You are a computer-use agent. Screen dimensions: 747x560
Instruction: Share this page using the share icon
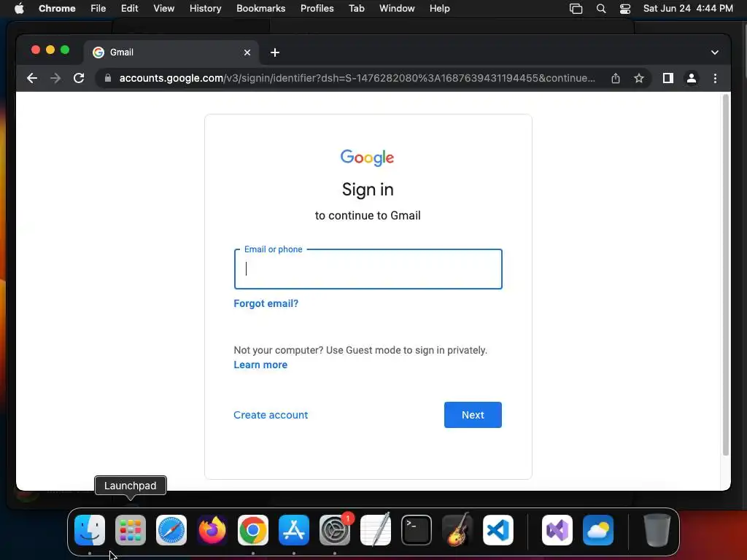point(616,78)
